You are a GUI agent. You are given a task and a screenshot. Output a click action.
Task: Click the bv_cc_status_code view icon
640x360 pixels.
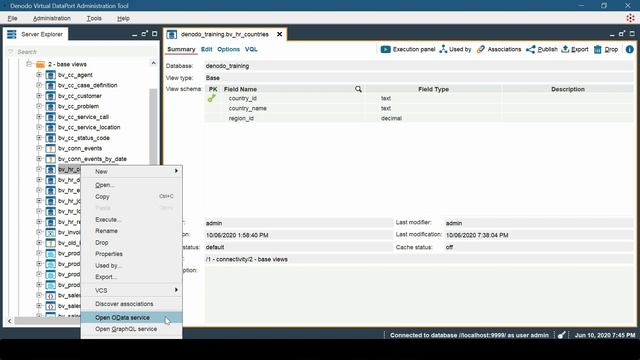pyautogui.click(x=51, y=138)
